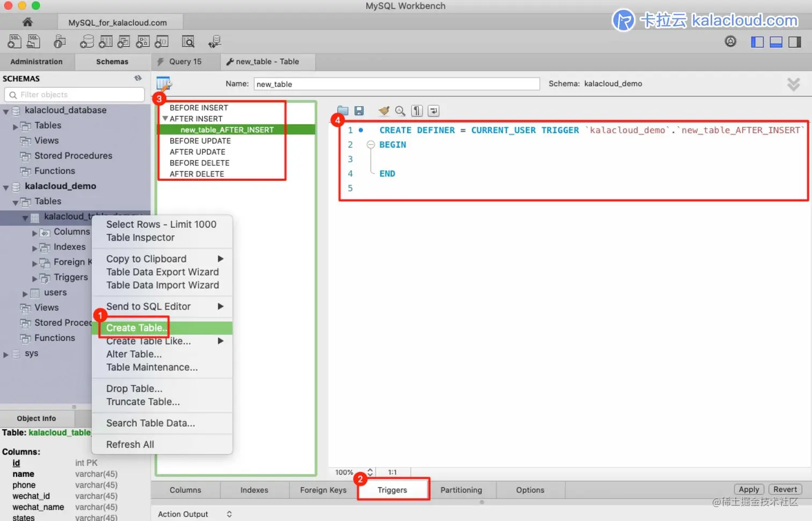Toggle invisible characters display
812x521 pixels.
click(x=417, y=111)
